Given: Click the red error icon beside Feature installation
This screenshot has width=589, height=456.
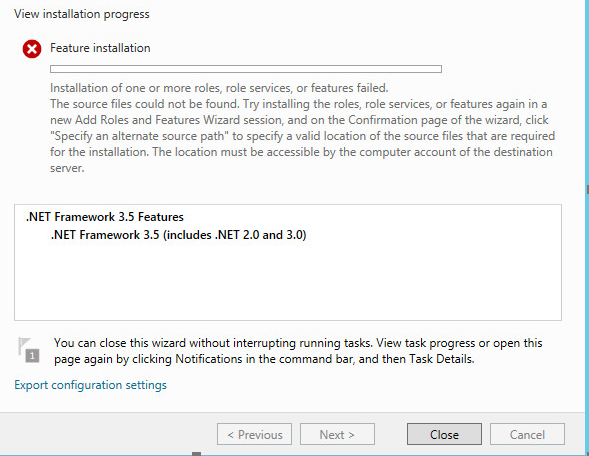Looking at the screenshot, I should pos(32,49).
